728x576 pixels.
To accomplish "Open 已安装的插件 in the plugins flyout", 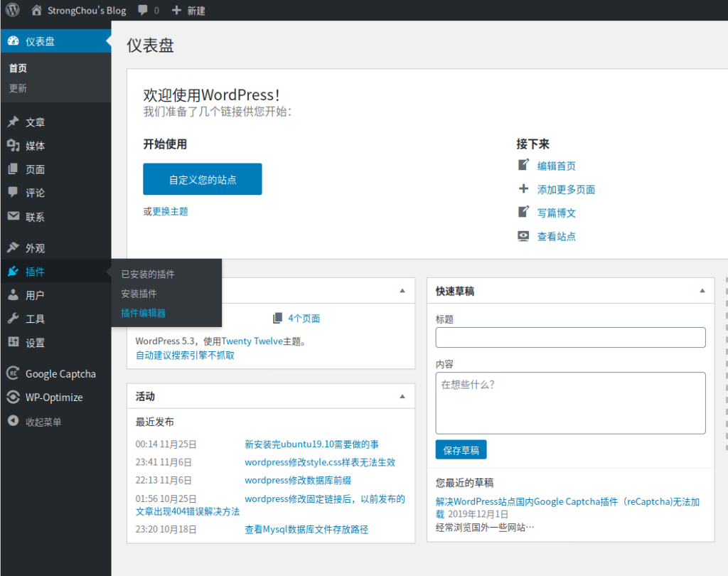I will [148, 274].
